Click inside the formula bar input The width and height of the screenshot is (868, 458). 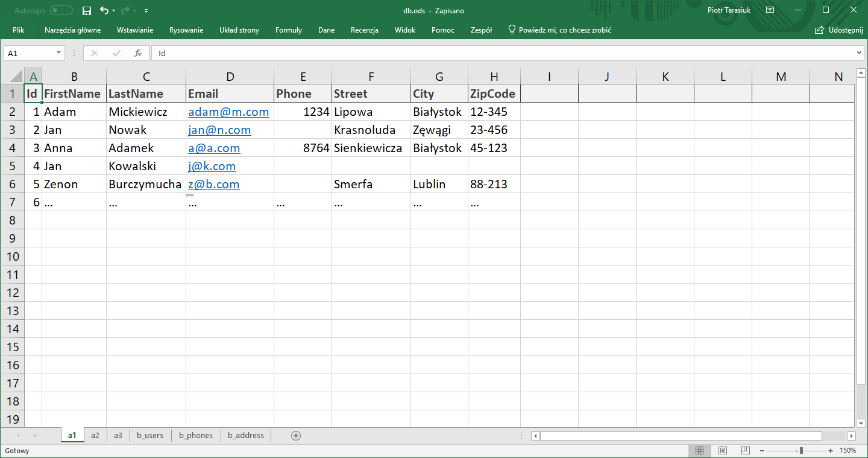click(x=503, y=53)
